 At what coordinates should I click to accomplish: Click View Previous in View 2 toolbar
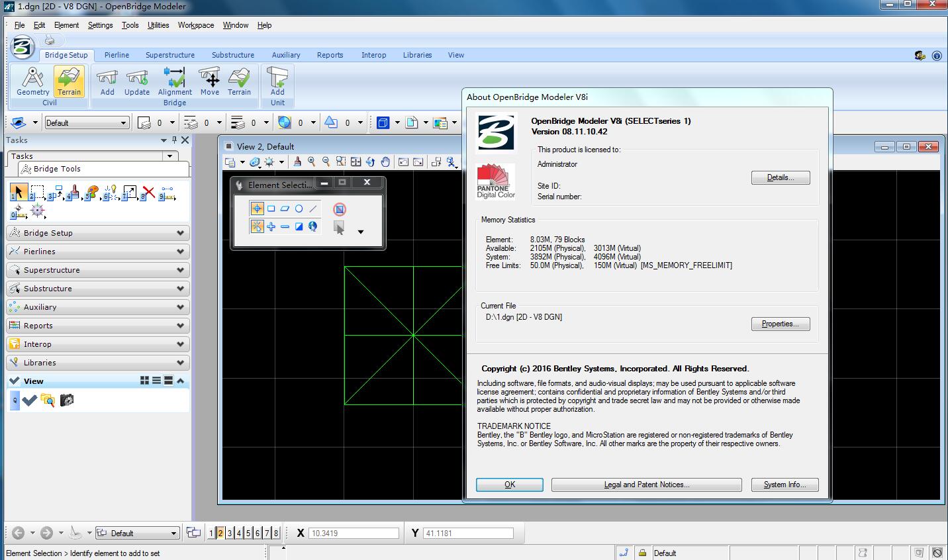click(x=403, y=162)
